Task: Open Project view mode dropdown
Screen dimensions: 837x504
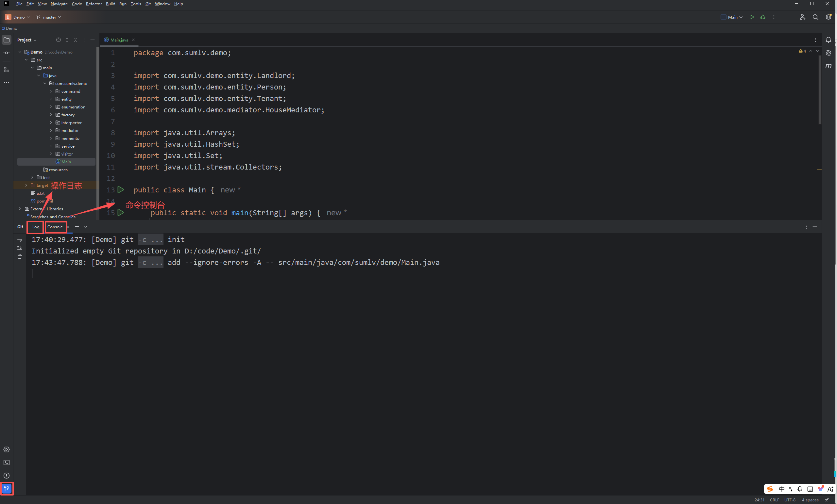Action: 27,40
